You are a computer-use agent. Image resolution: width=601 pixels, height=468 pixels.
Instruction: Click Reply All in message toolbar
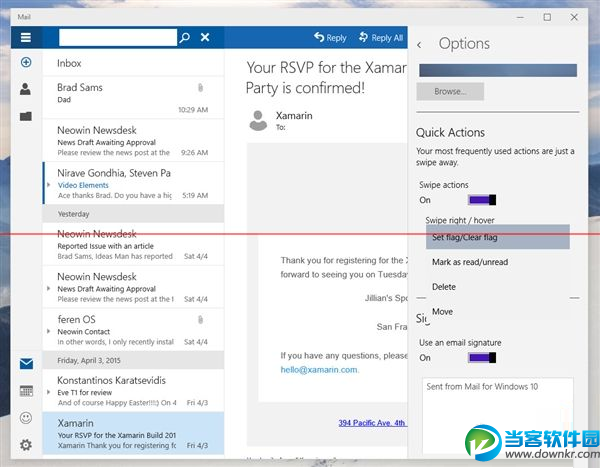point(381,38)
